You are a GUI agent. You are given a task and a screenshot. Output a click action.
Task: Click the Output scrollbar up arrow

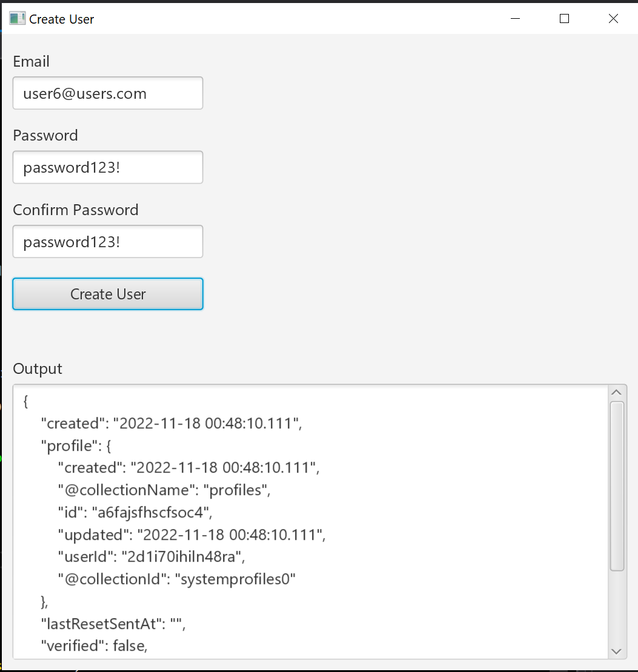(617, 392)
